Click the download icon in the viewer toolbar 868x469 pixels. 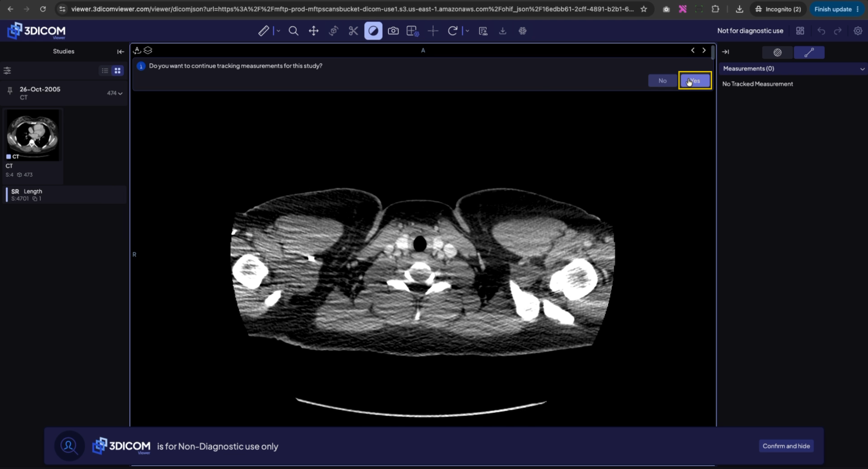(502, 31)
